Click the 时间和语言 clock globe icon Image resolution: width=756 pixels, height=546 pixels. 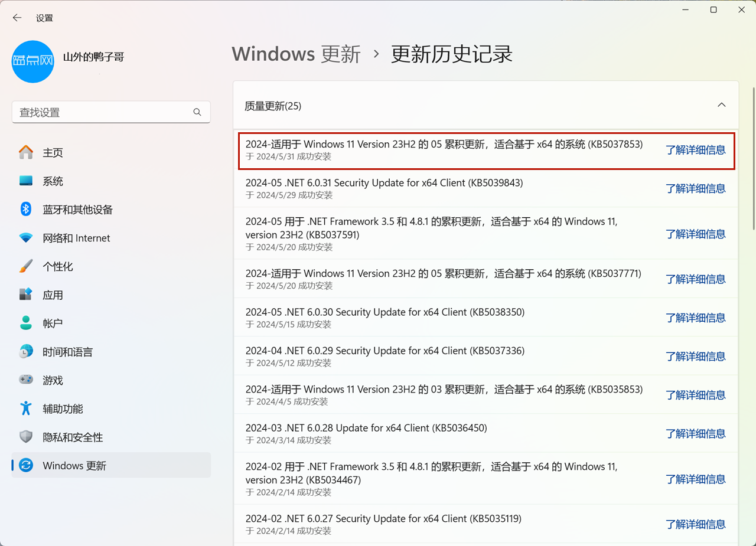tap(26, 351)
